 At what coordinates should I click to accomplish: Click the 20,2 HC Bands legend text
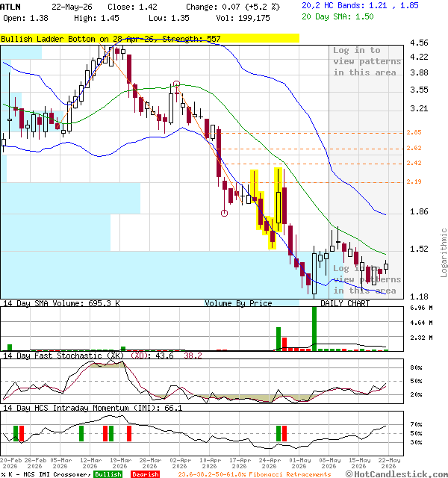(360, 5)
